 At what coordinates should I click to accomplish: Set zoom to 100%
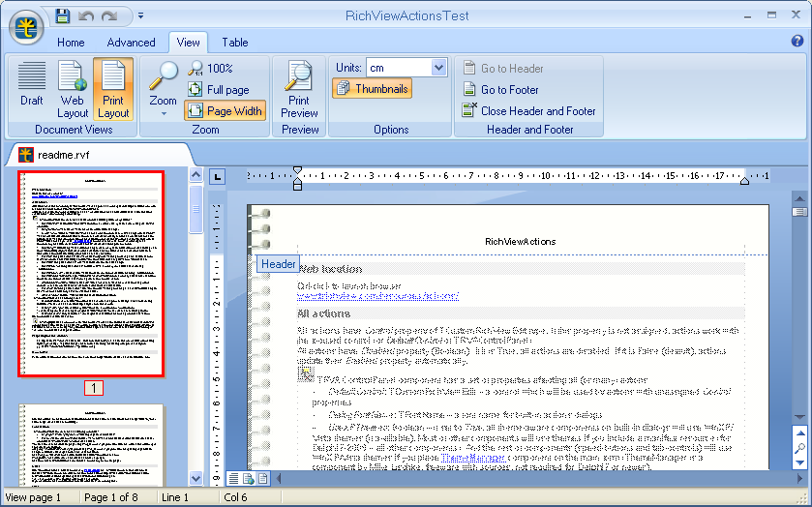[210, 69]
